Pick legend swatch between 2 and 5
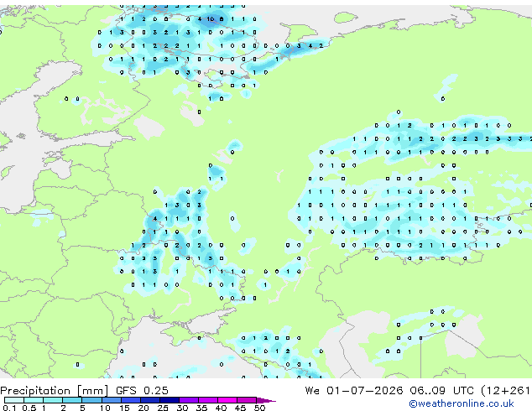The height and width of the screenshot is (411, 532). click(73, 400)
